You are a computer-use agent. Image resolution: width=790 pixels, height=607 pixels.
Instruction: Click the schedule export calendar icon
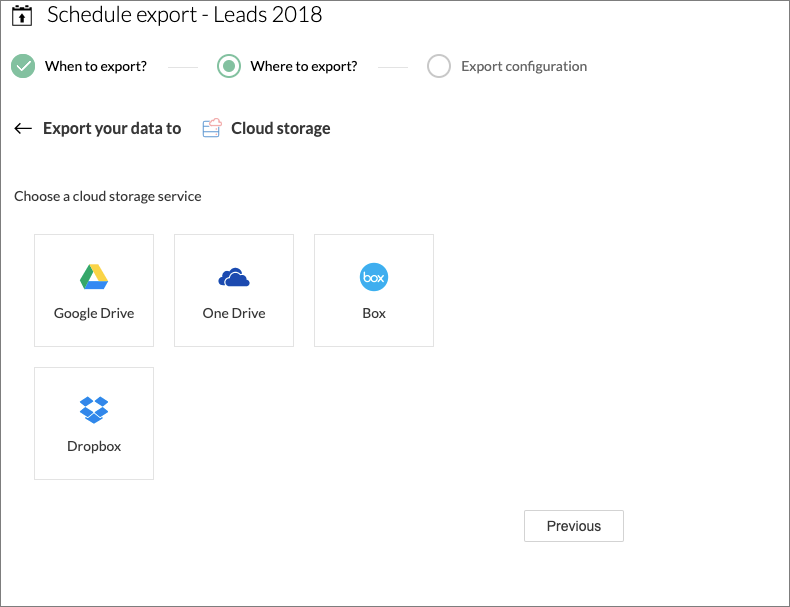pos(22,15)
